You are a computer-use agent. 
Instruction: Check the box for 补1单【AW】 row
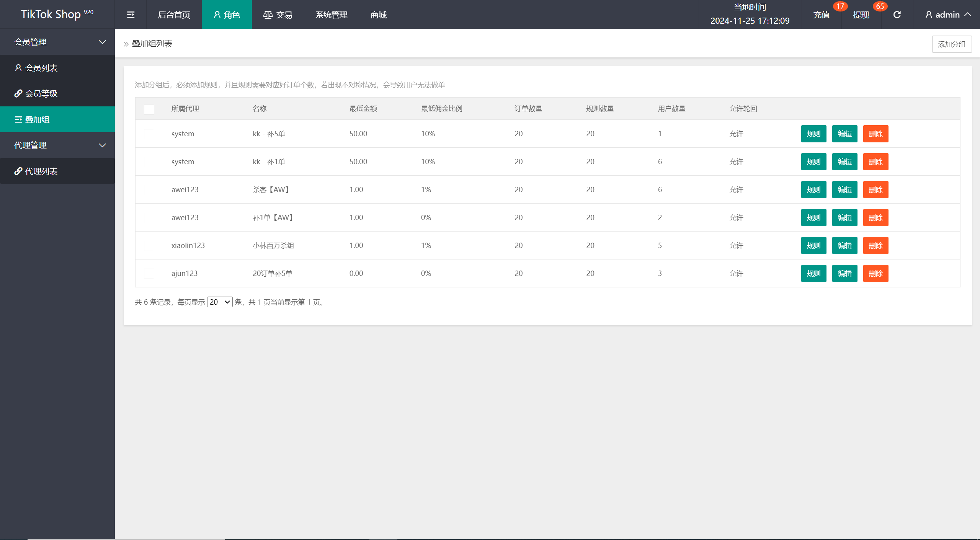coord(149,218)
